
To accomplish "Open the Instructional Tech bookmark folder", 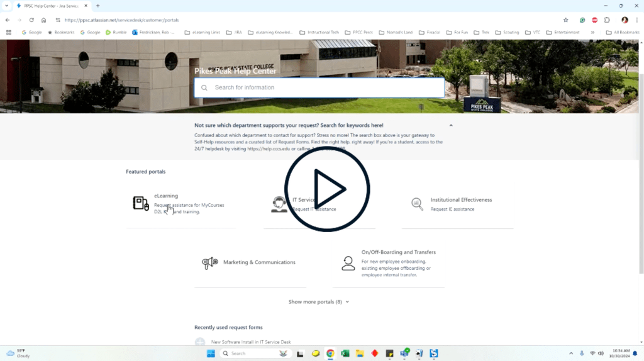I will [x=319, y=32].
